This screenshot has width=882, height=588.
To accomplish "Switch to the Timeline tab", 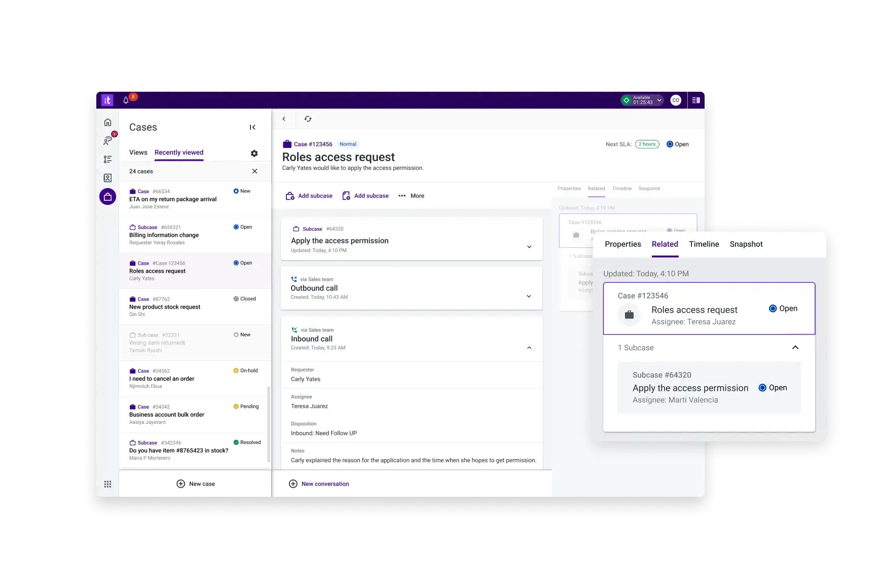I will [x=704, y=244].
